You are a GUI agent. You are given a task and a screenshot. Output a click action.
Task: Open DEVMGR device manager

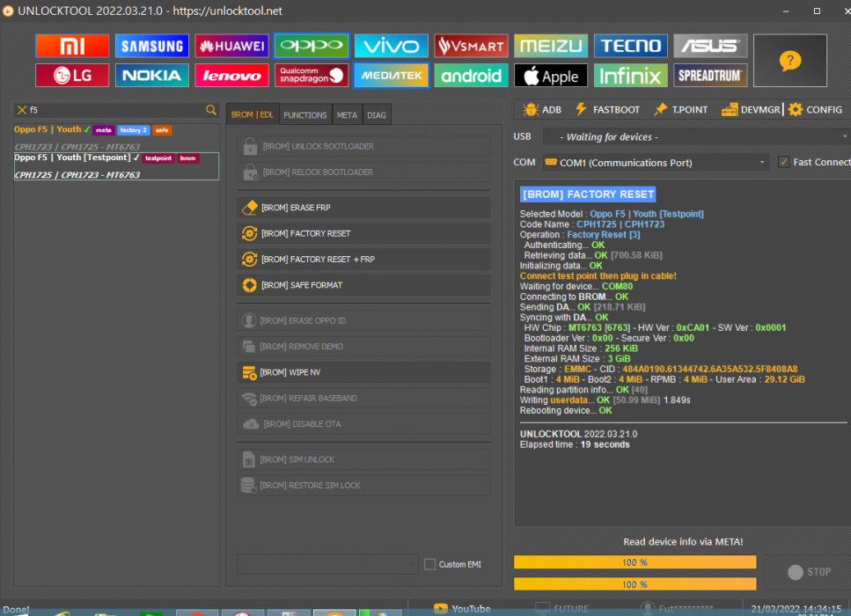coord(751,110)
